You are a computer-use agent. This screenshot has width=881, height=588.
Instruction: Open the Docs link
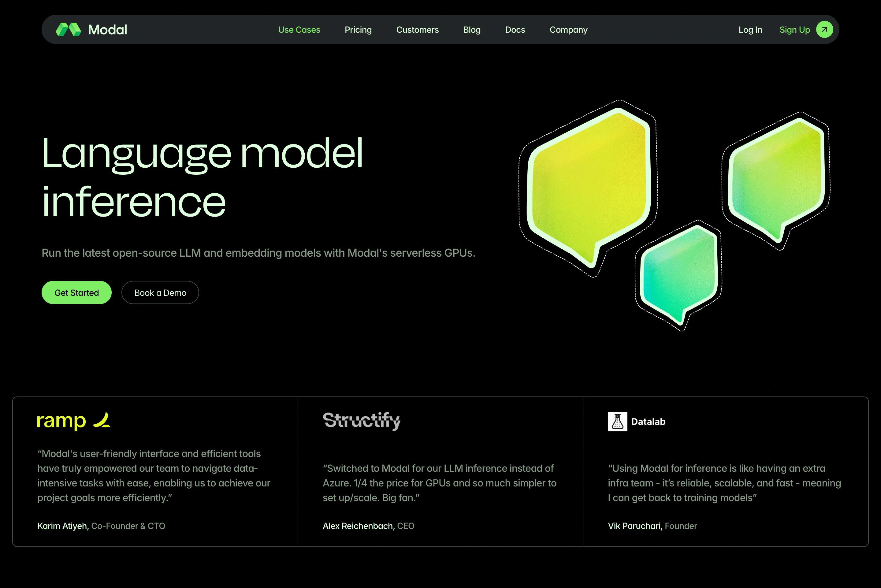tap(515, 30)
